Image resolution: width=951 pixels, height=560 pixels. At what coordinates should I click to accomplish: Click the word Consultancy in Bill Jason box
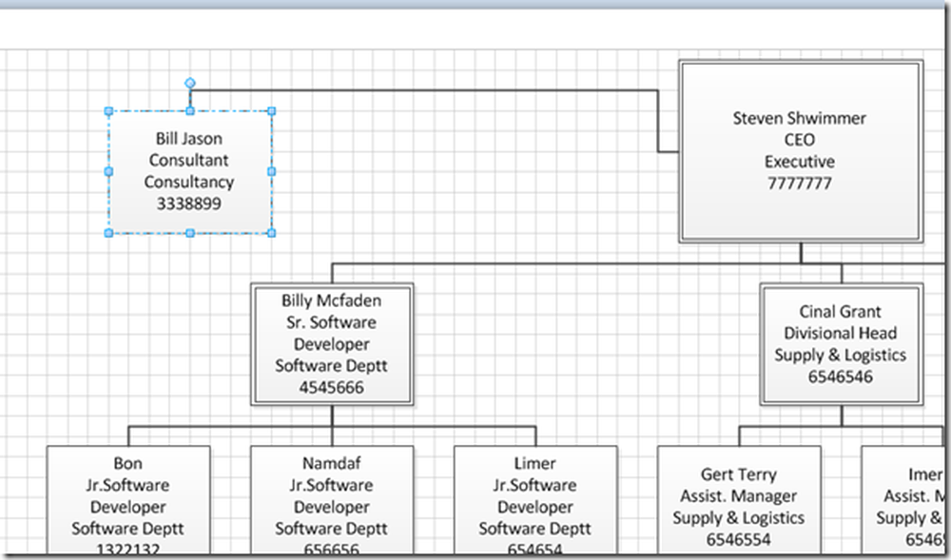pos(189,182)
